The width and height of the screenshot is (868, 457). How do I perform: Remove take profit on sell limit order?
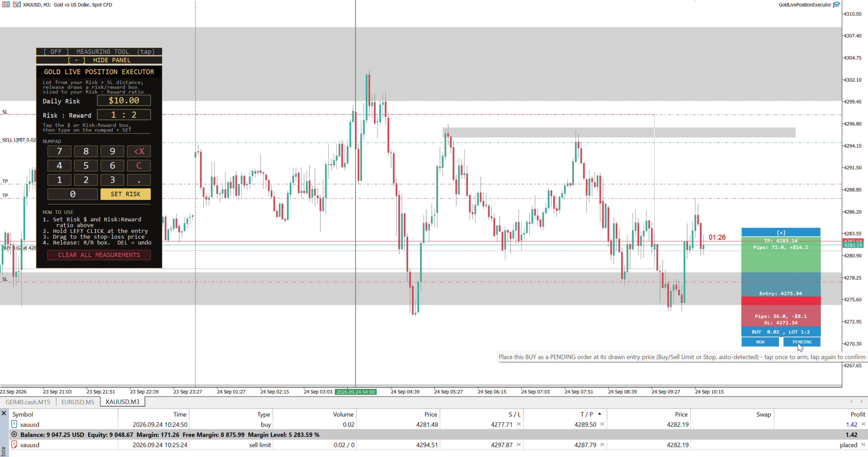tap(602, 445)
